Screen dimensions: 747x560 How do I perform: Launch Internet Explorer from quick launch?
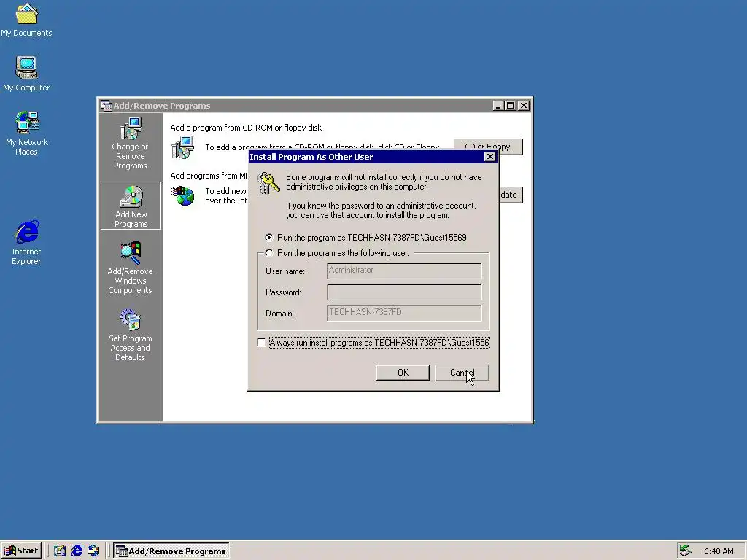pyautogui.click(x=77, y=551)
